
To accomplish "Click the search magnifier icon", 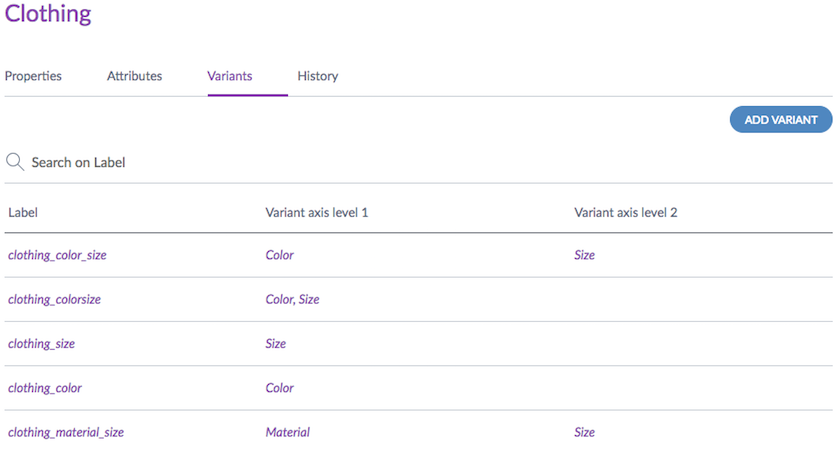I will click(15, 161).
